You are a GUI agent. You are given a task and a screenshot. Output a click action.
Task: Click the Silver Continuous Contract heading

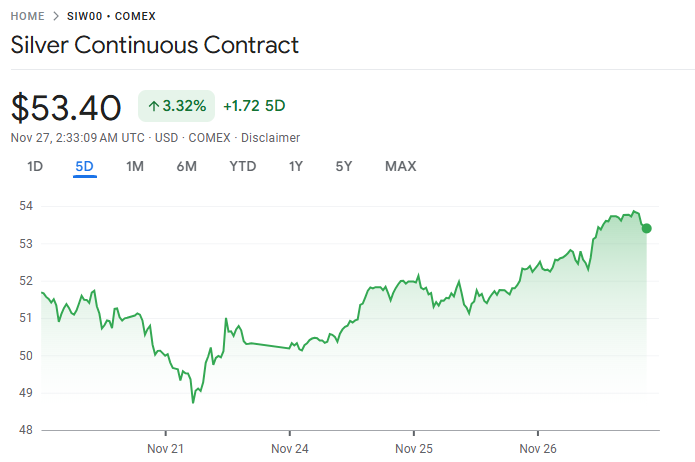pyautogui.click(x=155, y=46)
